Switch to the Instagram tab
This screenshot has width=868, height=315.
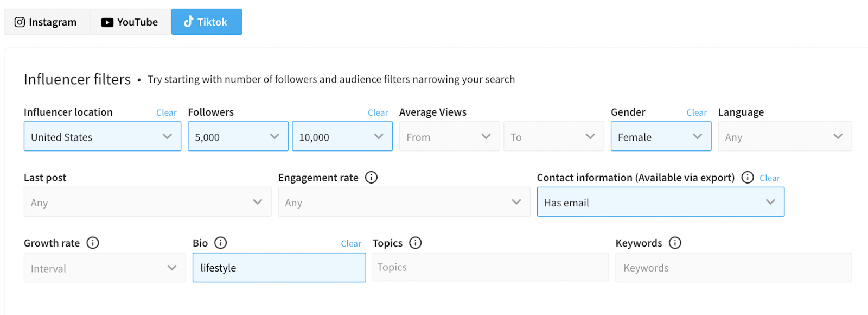click(x=47, y=22)
